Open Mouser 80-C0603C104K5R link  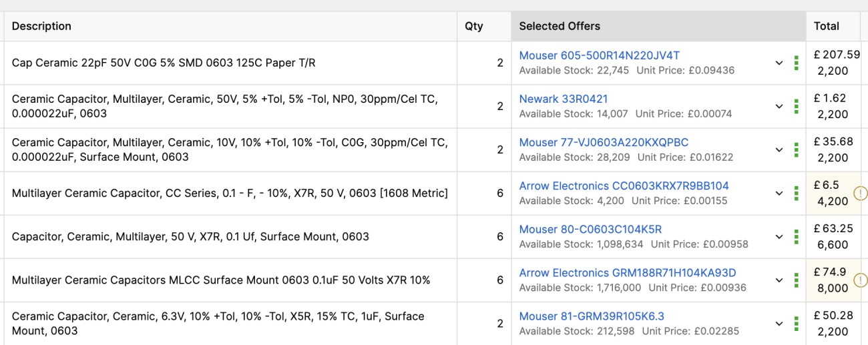coord(590,229)
